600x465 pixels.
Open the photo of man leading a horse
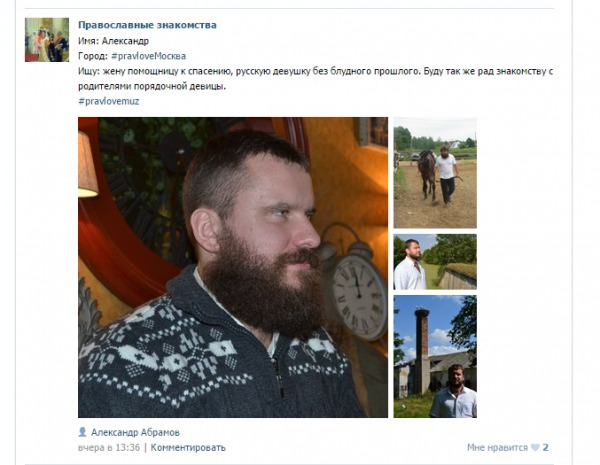[x=435, y=173]
